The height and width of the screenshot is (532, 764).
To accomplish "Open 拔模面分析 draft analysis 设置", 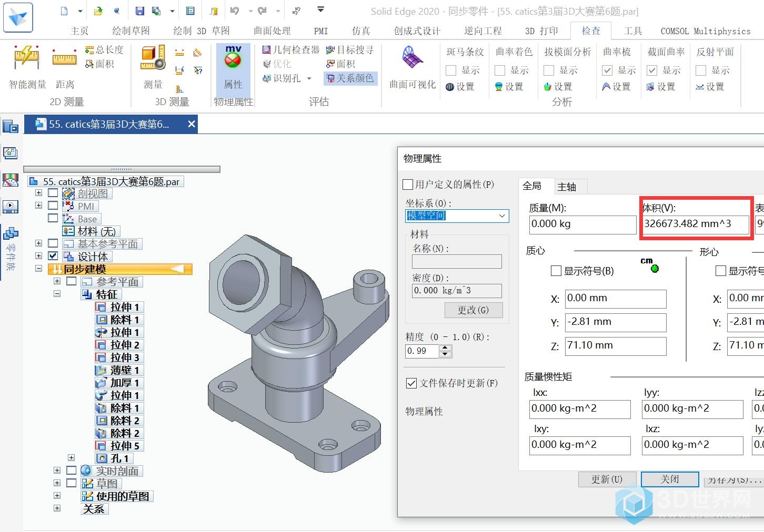I will (x=558, y=87).
